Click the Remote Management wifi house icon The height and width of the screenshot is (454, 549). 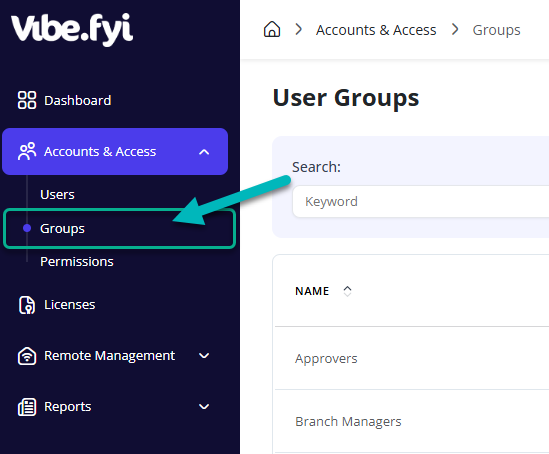click(27, 356)
